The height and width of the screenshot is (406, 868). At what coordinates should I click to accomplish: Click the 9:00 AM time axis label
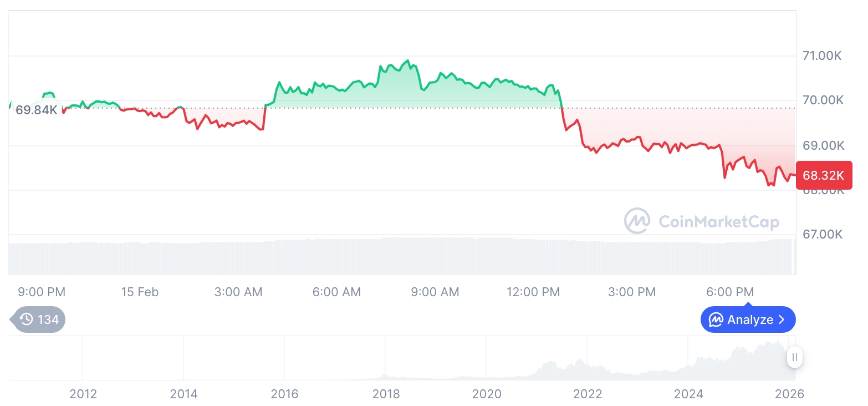(435, 292)
